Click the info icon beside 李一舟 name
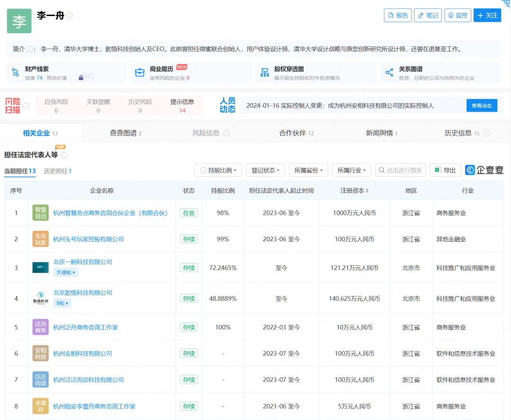 (70, 16)
